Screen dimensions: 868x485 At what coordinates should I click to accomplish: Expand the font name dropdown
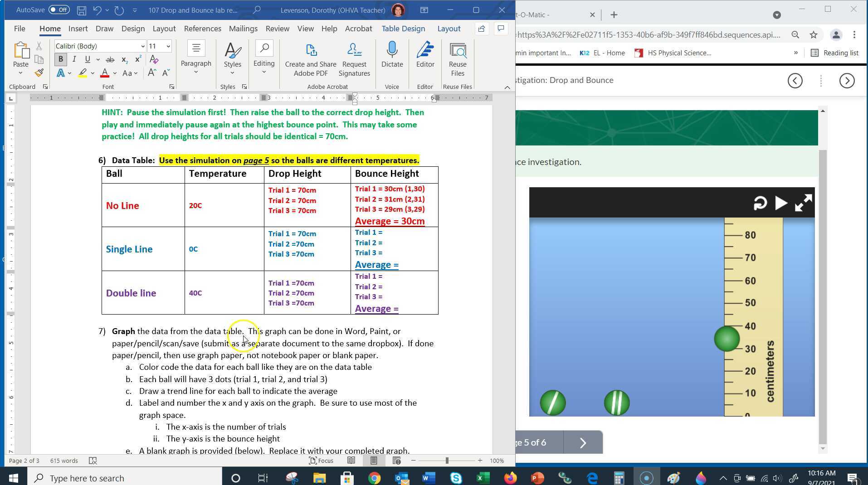[142, 46]
